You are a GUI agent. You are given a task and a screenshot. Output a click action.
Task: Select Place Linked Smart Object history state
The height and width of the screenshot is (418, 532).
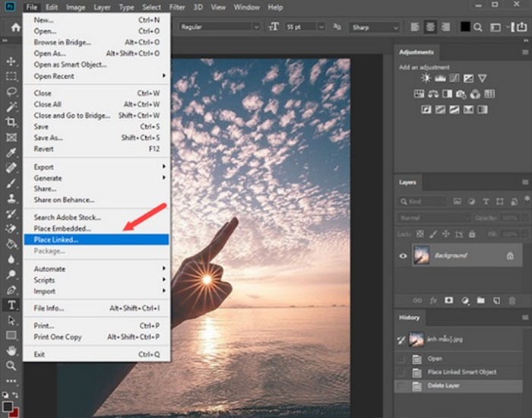coord(458,372)
